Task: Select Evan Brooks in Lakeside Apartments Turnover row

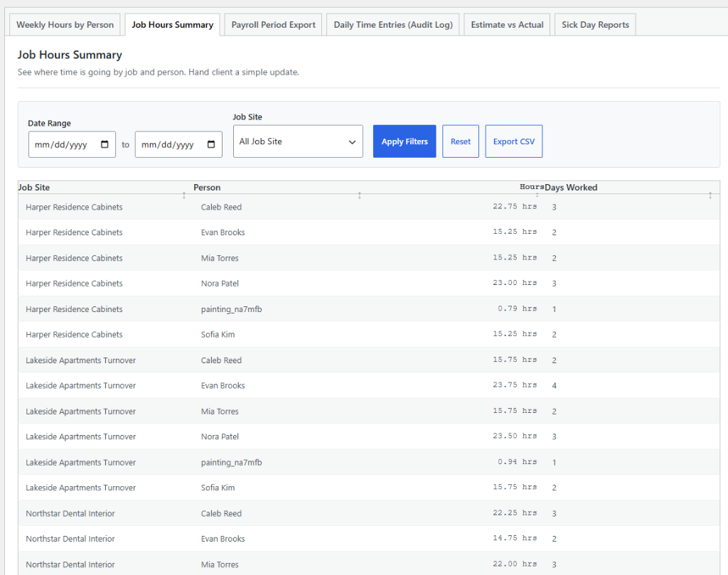Action: [223, 386]
